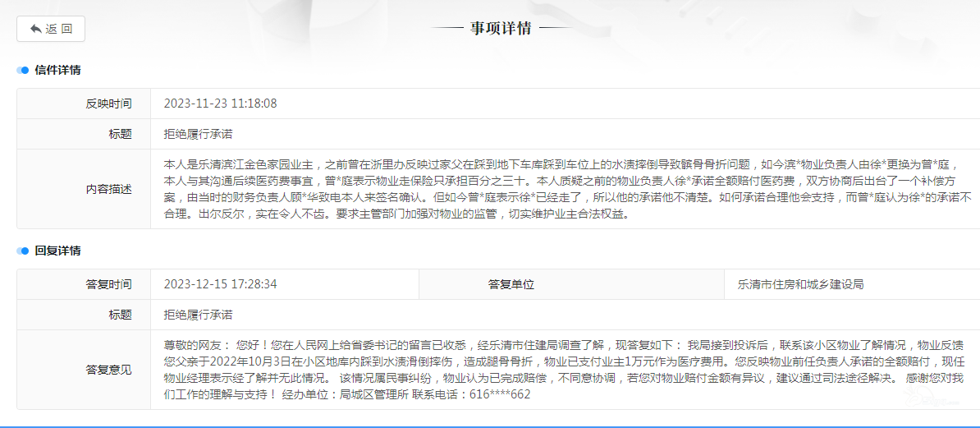Viewport: 980px width, 428px height.
Task: Select the 内容描述 label cell
Action: 84,189
